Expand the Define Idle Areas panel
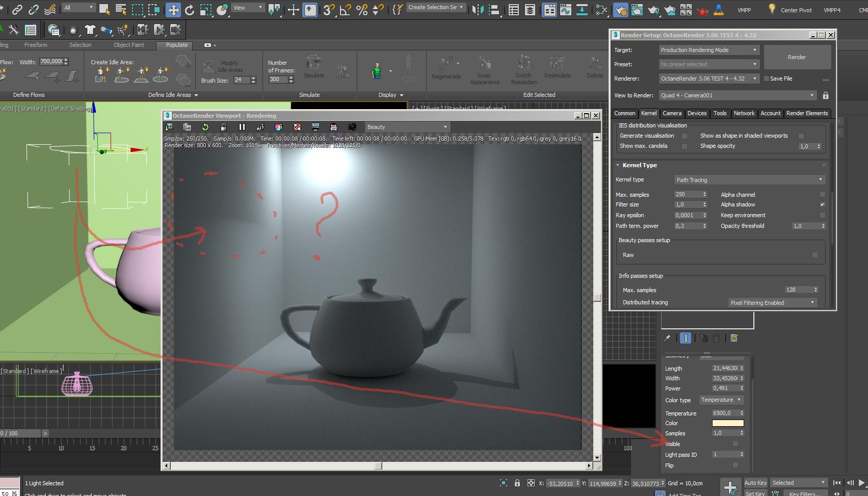 coord(173,95)
